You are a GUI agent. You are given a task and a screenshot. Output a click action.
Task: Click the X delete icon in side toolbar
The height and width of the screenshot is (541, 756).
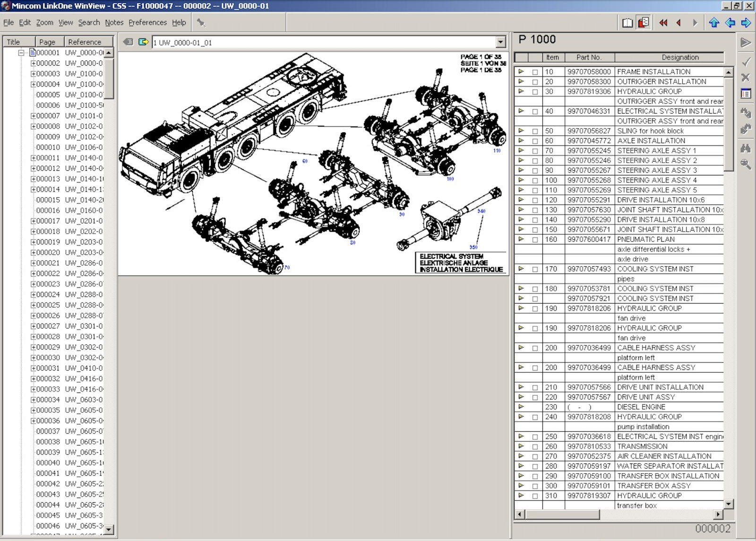point(746,78)
